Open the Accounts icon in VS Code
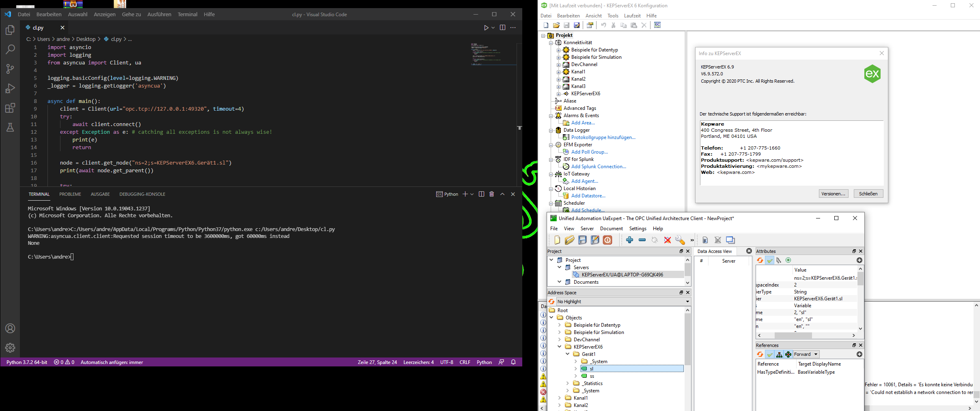This screenshot has height=411, width=980. tap(10, 328)
